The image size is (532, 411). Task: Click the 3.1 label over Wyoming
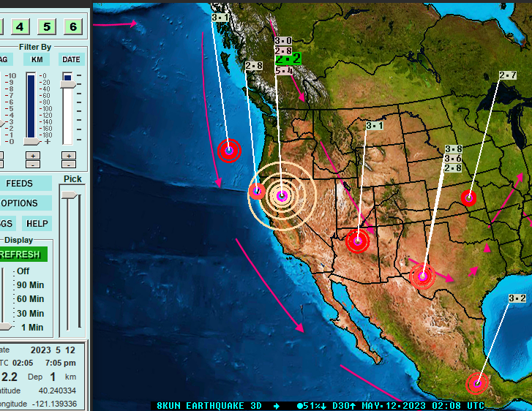pos(375,126)
